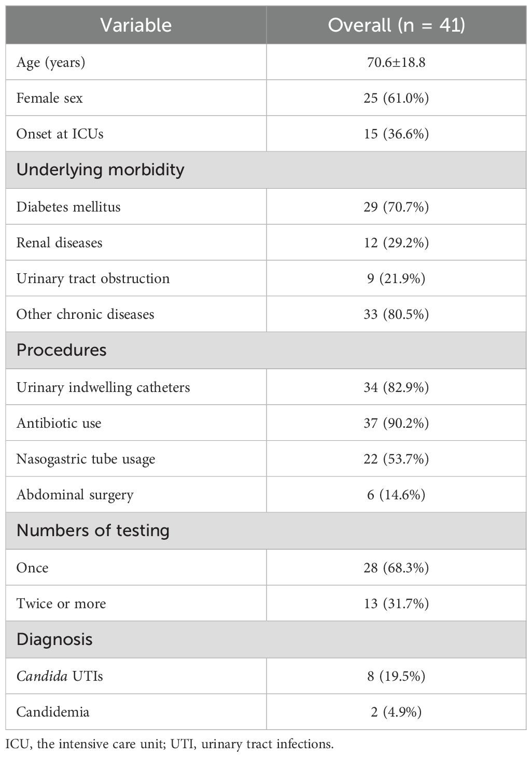Click the Onset at ICUs value 15 (36.6%)
This screenshot has width=532, height=757.
tap(396, 134)
